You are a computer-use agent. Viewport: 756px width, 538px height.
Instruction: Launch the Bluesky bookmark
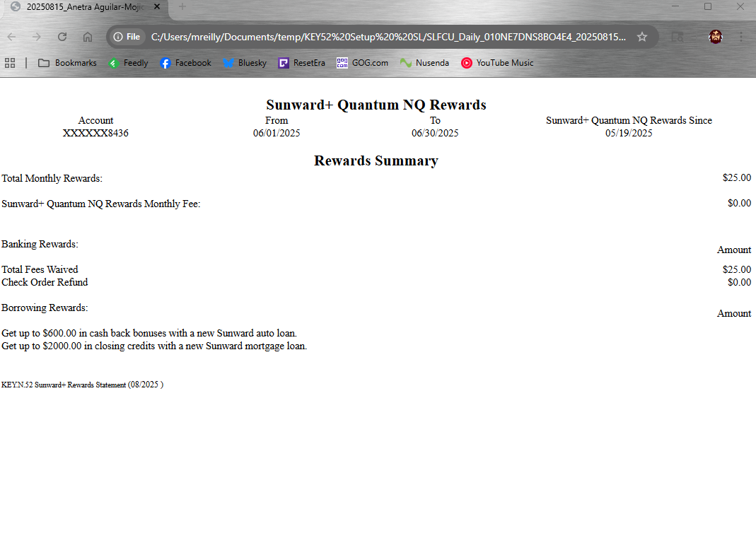pos(245,63)
